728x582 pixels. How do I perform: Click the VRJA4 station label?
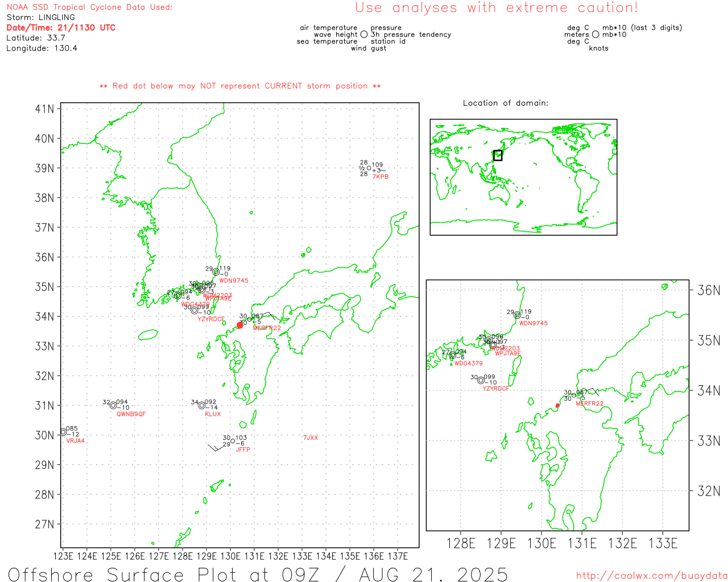76,441
